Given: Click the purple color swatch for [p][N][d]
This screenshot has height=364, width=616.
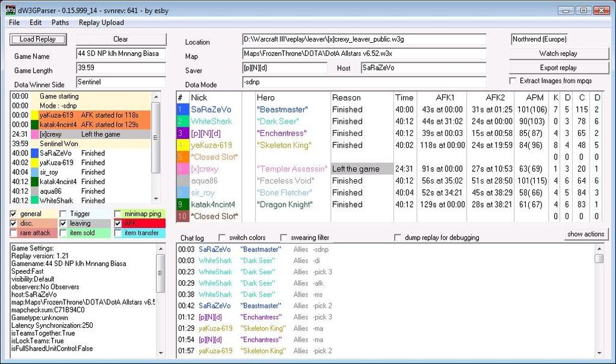Looking at the screenshot, I should click(x=183, y=133).
